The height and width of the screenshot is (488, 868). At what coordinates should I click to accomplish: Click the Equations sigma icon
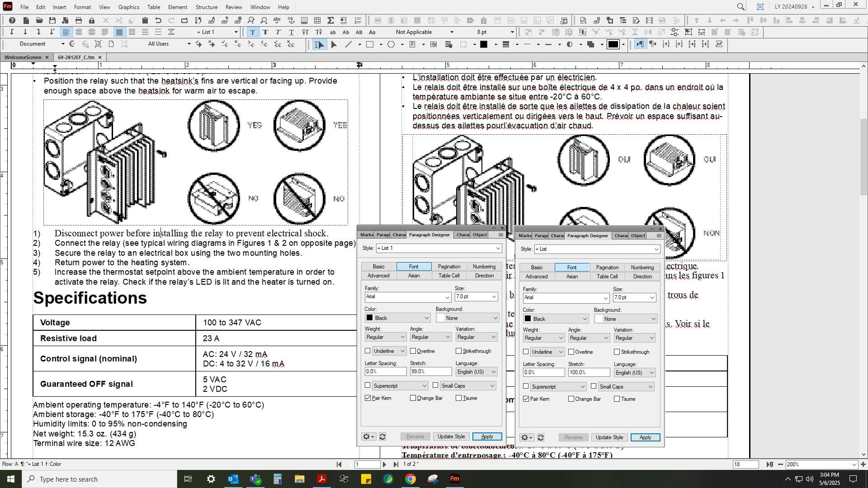coord(330,20)
